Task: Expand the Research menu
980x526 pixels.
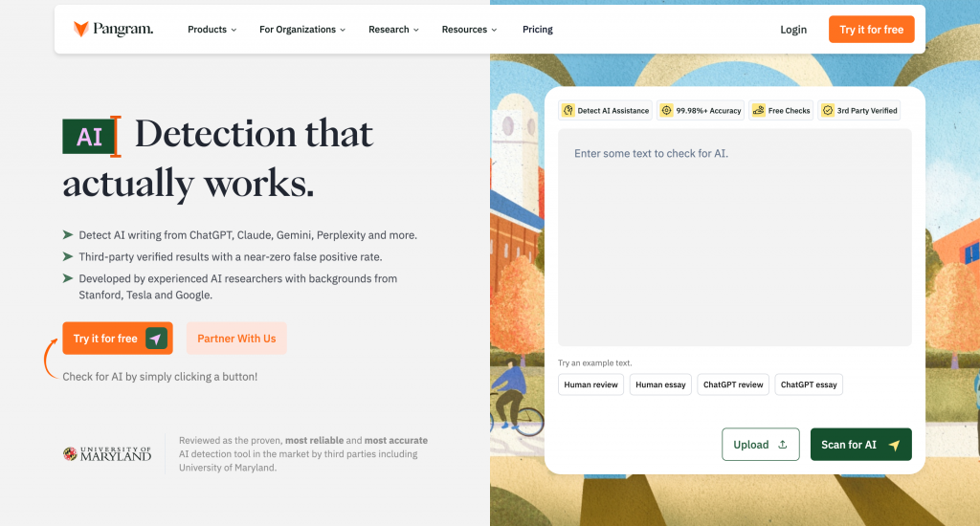Action: tap(393, 30)
